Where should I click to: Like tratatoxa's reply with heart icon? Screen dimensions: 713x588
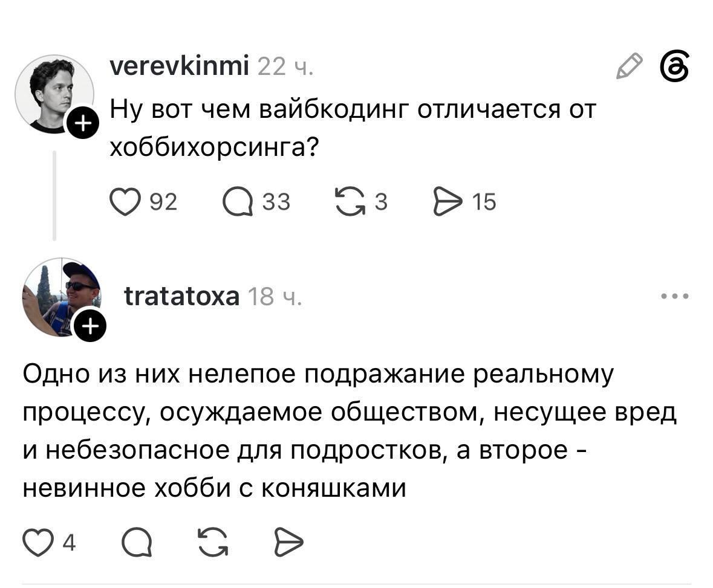point(37,542)
